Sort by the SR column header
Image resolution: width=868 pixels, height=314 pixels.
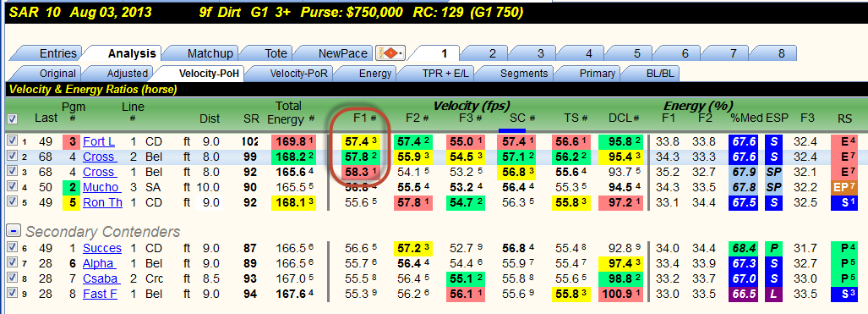click(x=250, y=118)
